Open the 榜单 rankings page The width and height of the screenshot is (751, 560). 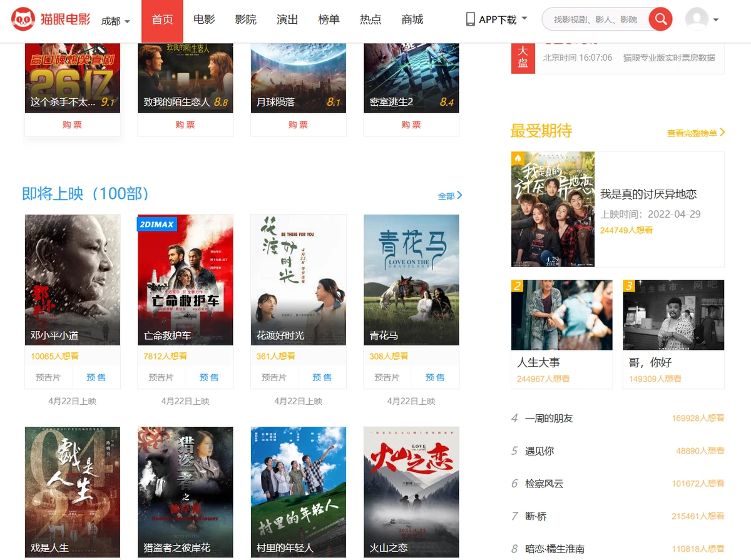(329, 20)
